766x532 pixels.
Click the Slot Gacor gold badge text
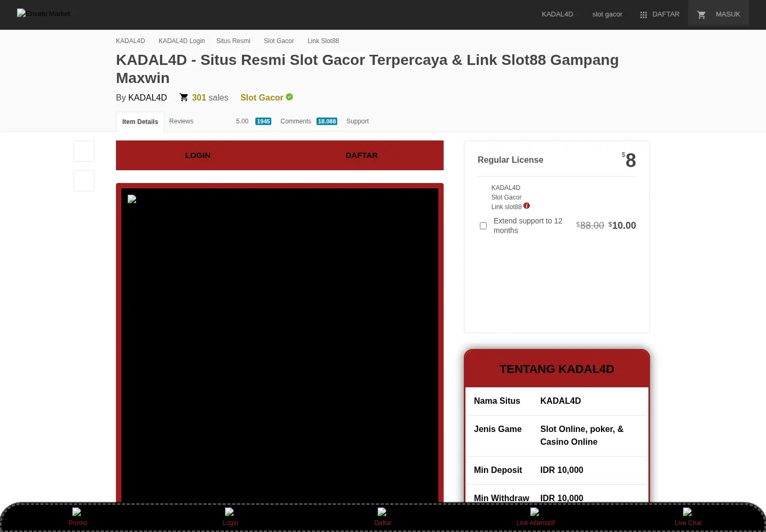262,98
